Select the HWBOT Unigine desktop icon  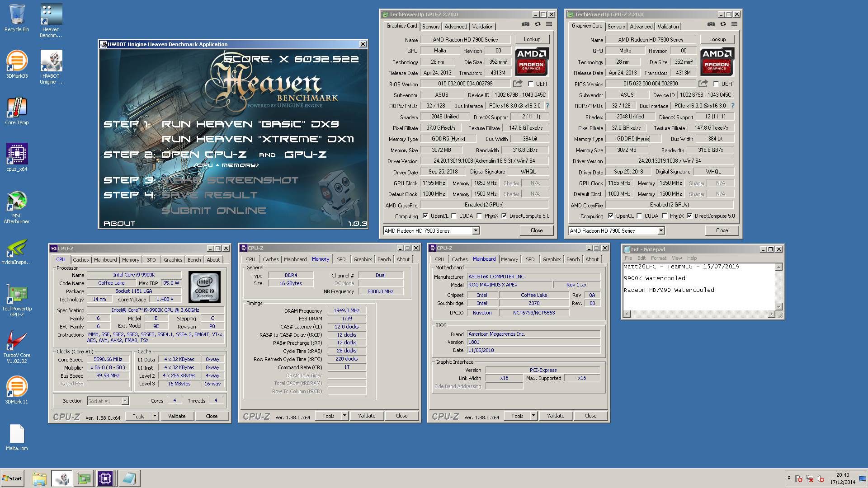pyautogui.click(x=51, y=67)
